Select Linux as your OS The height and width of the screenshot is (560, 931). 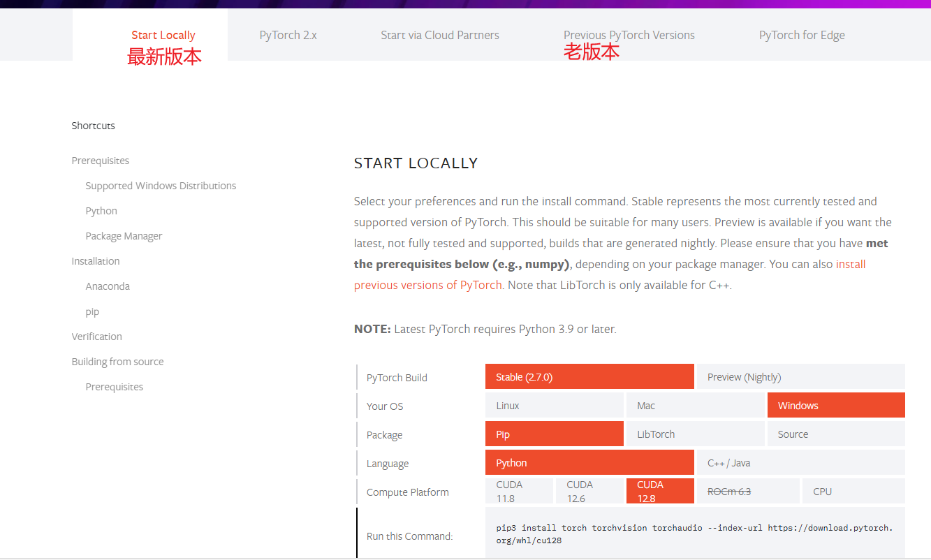click(x=555, y=405)
